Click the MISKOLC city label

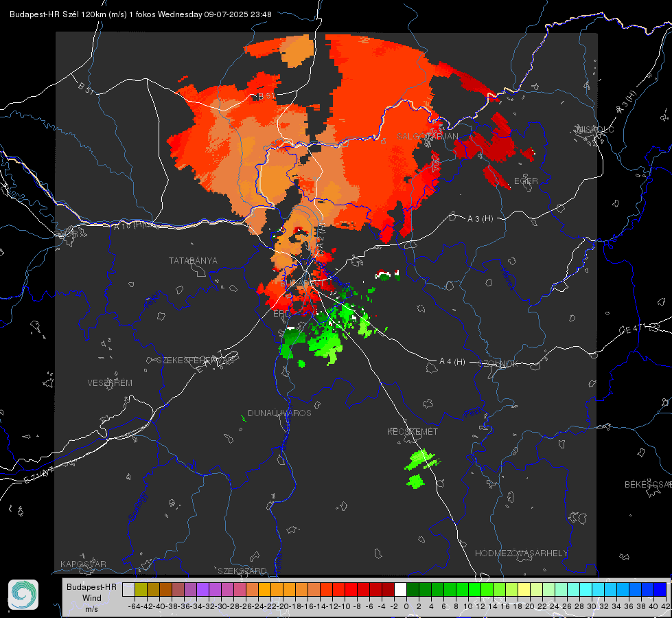(x=595, y=129)
